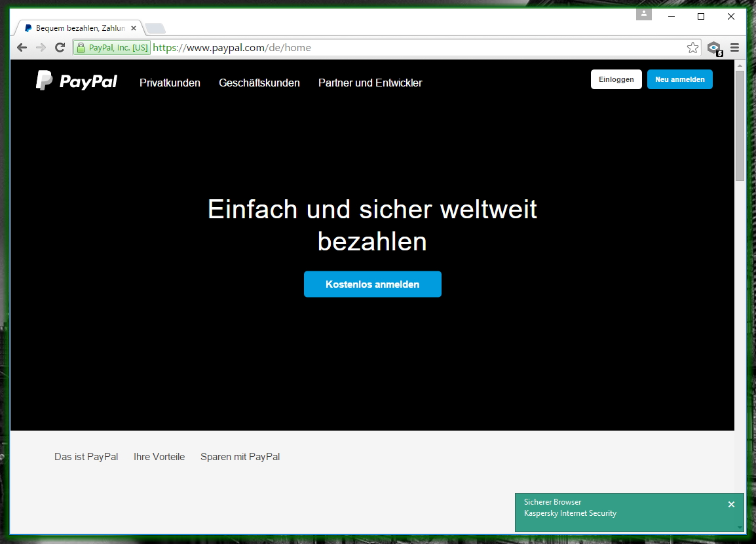Close the Chrome window
The height and width of the screenshot is (544, 756).
[x=731, y=16]
